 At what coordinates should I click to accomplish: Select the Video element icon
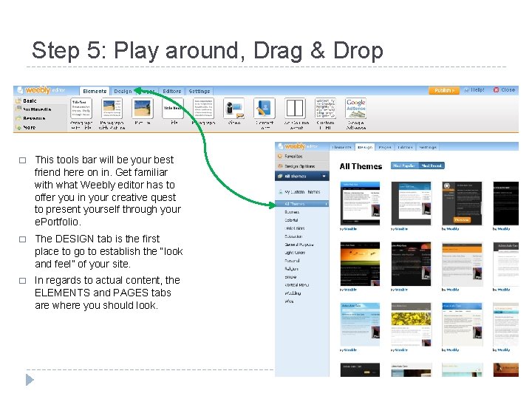click(x=234, y=109)
